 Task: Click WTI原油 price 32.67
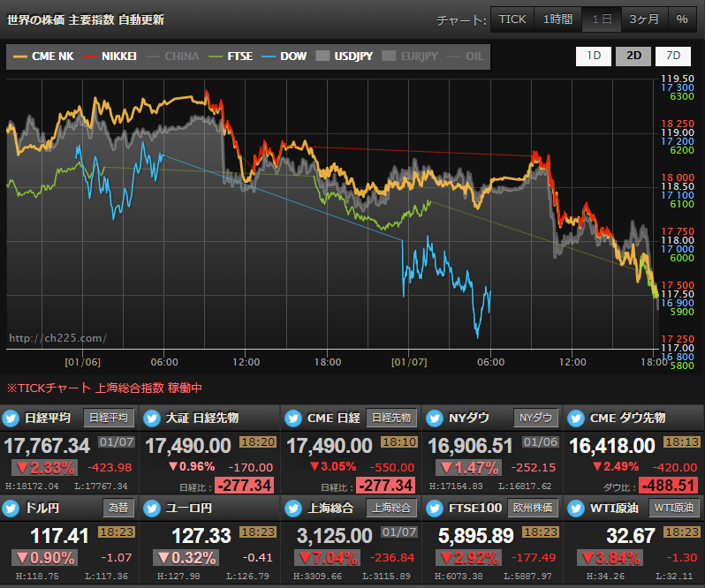(631, 535)
